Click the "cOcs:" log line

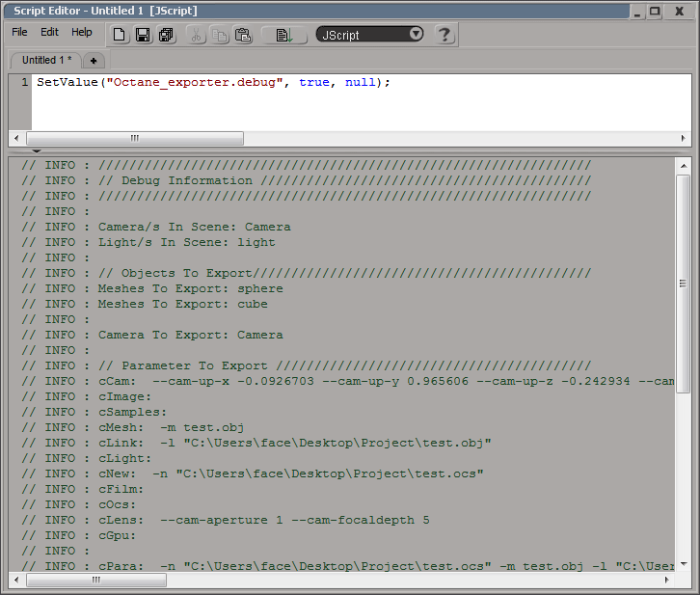(78, 504)
